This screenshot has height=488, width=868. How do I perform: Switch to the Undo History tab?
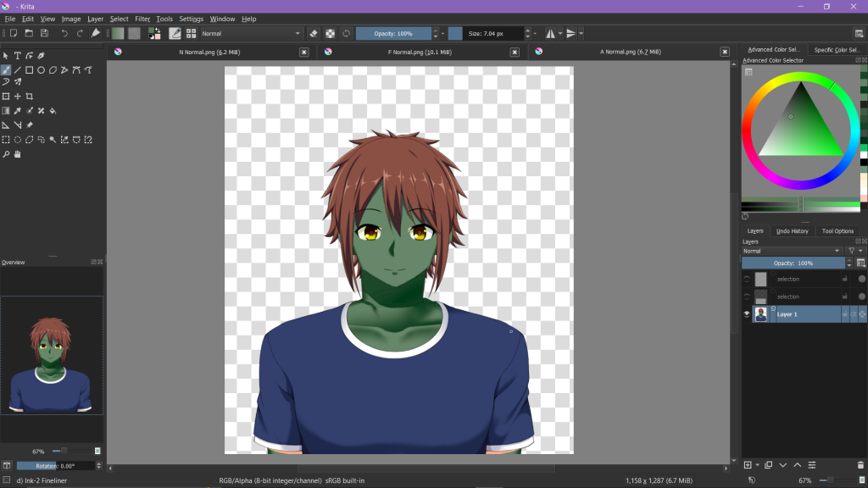793,231
